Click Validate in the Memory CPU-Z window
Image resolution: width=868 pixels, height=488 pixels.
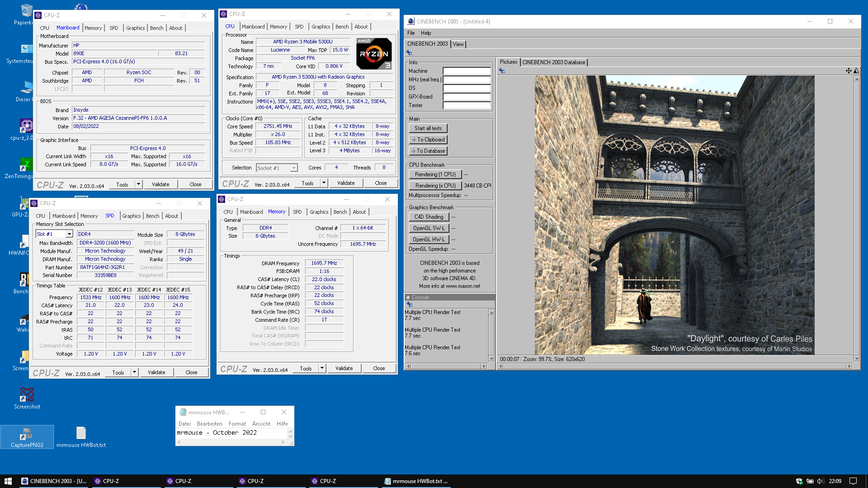pyautogui.click(x=344, y=368)
